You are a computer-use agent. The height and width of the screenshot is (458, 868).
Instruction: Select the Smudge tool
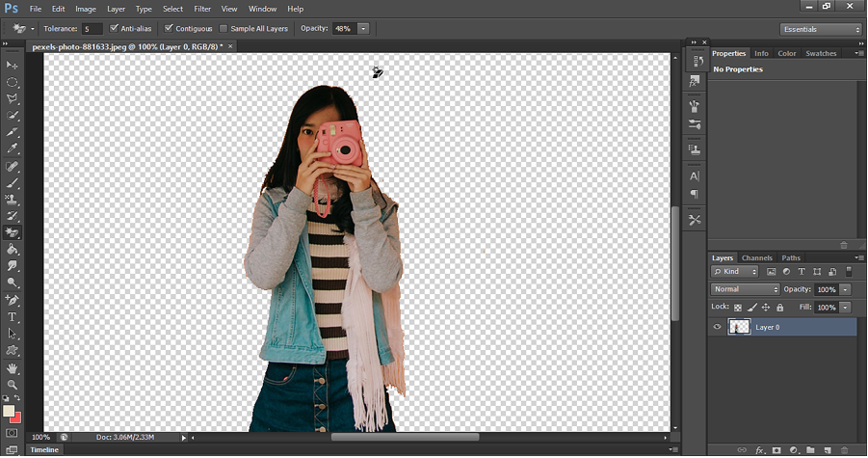coord(12,266)
